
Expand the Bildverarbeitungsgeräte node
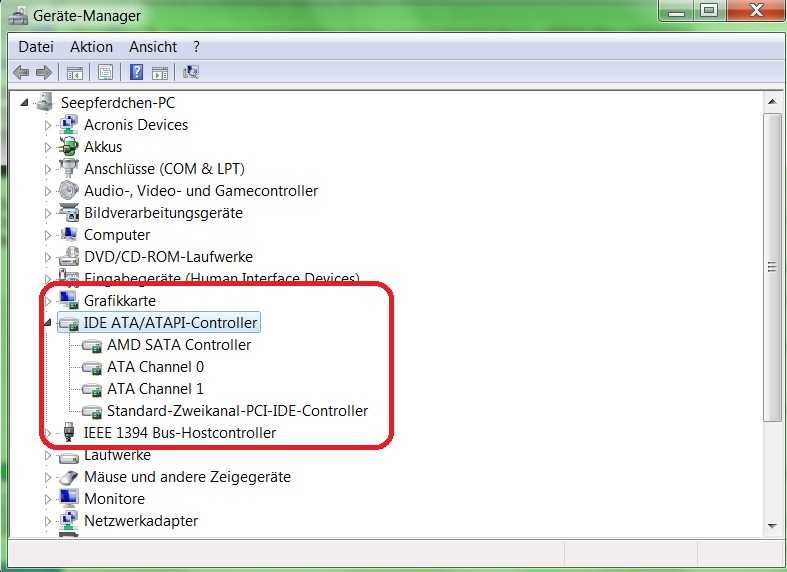(48, 213)
